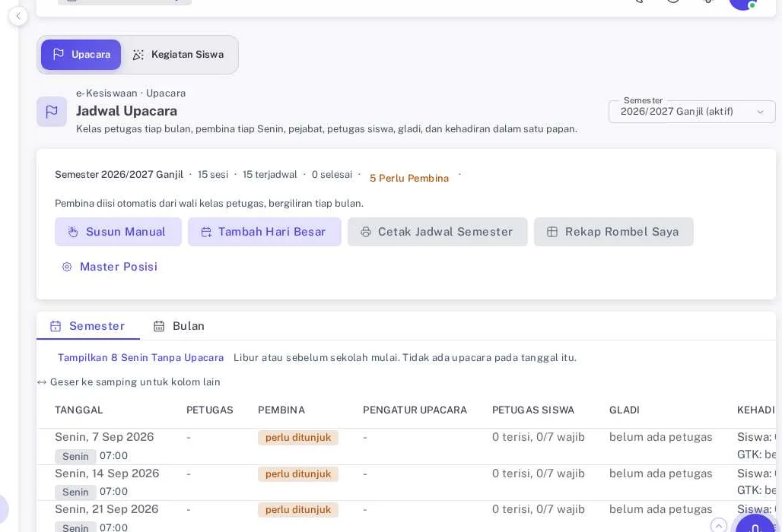Screen dimensions: 782x532
Task: Click 0 terisi, 0/7 wajib in 14 Sep row
Action: tap(539, 473)
